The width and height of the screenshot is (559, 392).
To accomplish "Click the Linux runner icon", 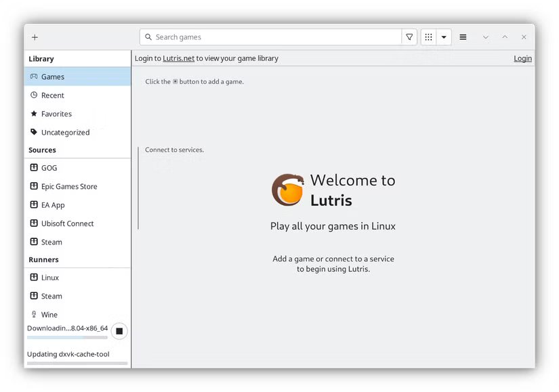I will click(34, 278).
